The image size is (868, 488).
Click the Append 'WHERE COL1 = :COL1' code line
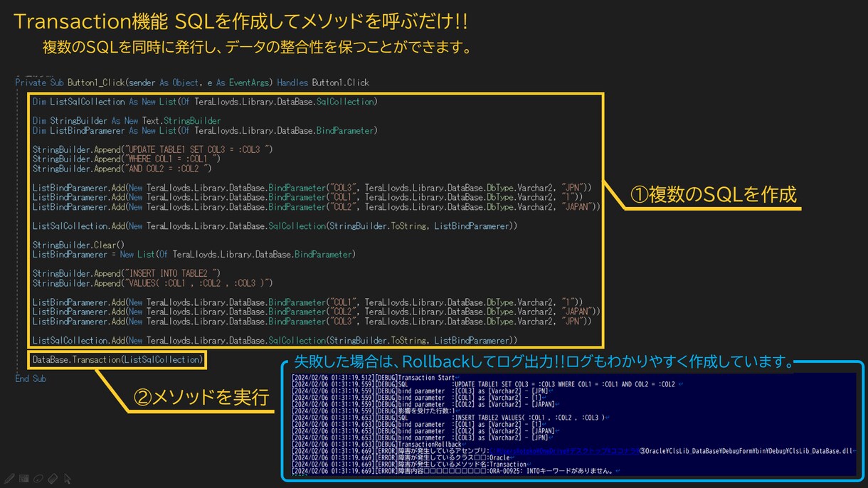[127, 159]
